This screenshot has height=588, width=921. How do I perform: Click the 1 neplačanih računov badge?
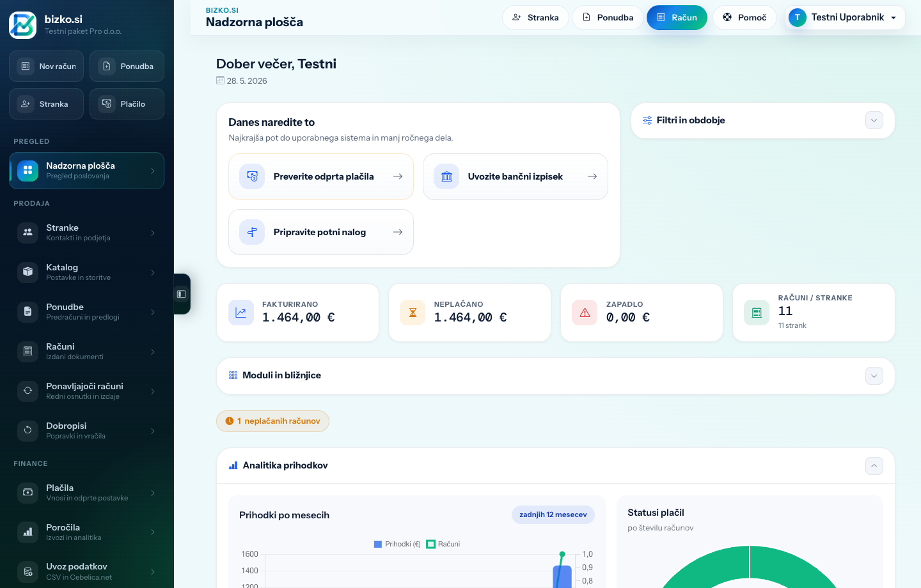(x=272, y=421)
